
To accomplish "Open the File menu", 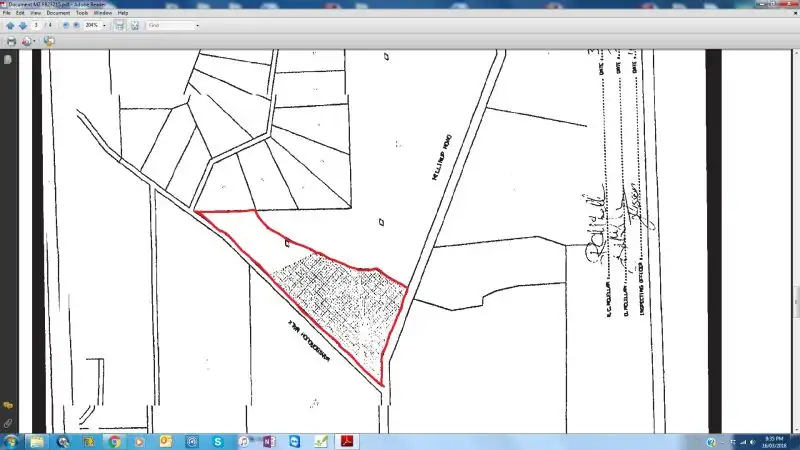I will (6, 13).
